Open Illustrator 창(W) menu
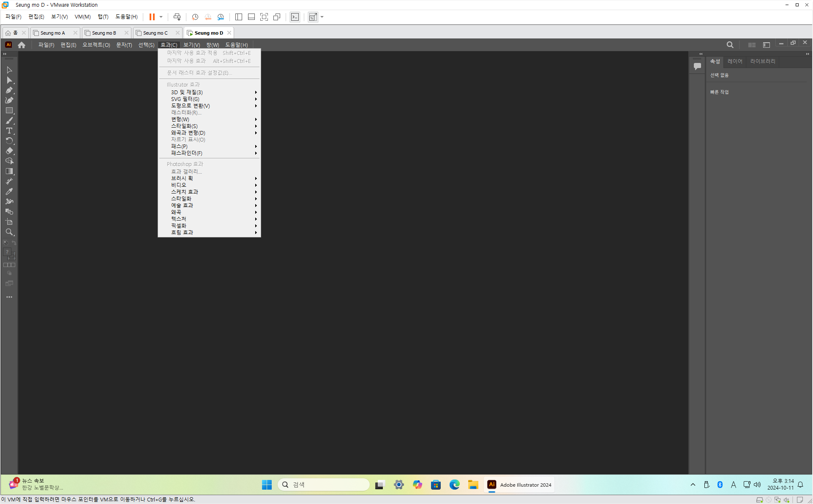The image size is (813, 504). (212, 45)
